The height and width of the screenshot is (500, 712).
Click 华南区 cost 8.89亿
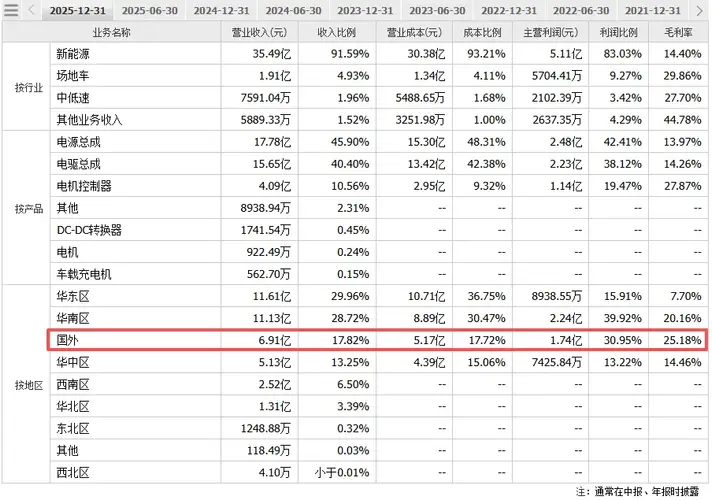(x=429, y=318)
